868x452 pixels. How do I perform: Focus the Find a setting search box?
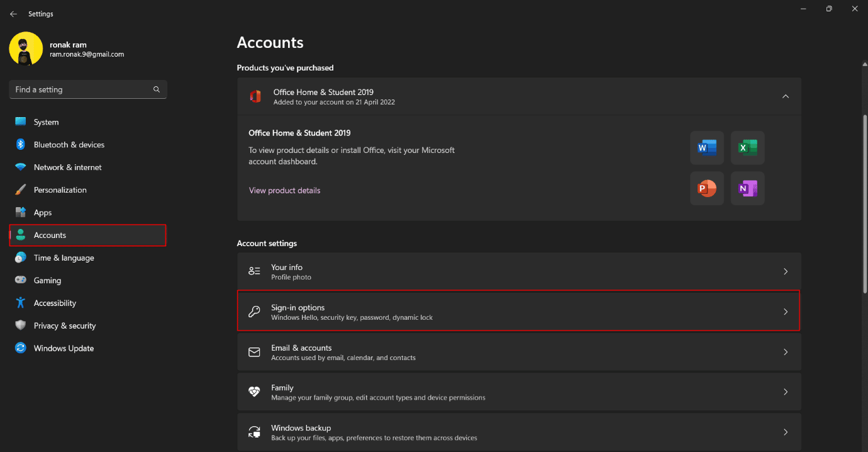point(88,89)
